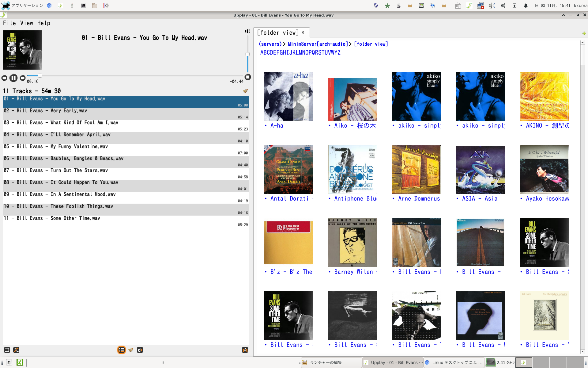Click the battery power tray icon

(x=514, y=6)
